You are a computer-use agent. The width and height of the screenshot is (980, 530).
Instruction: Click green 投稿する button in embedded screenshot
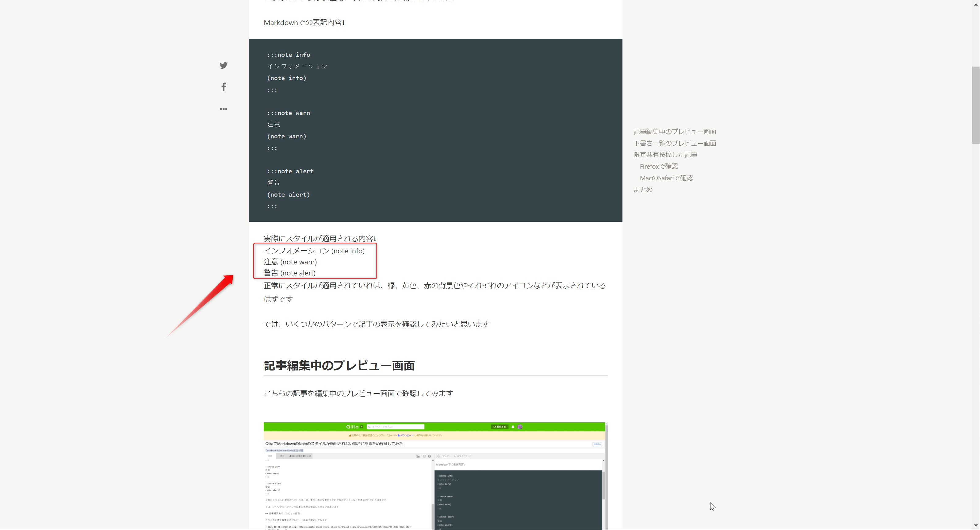point(499,427)
